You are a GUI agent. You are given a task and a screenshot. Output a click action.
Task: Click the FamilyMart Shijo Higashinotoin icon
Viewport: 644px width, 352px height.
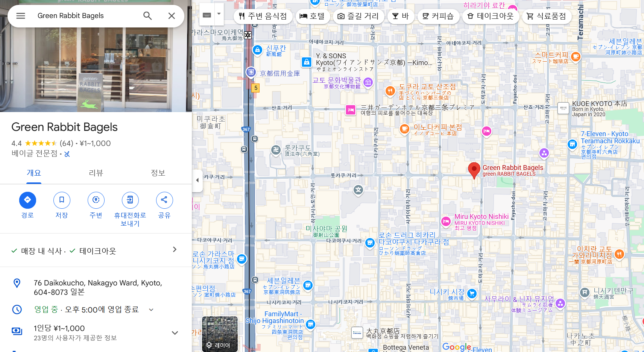(x=310, y=324)
